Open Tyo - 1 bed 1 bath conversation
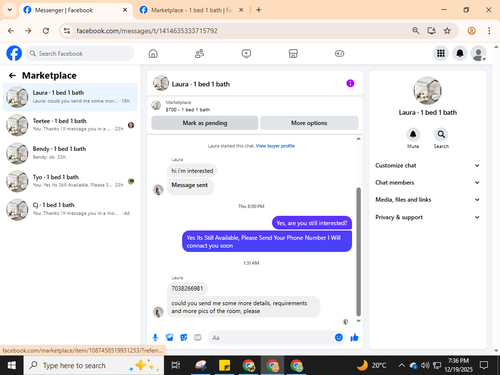Image resolution: width=500 pixels, height=375 pixels. pos(70,181)
